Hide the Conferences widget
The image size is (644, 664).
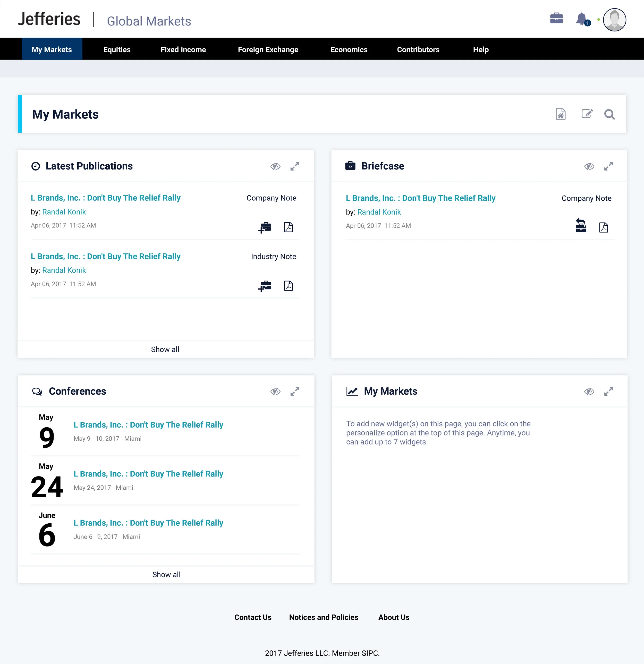point(275,391)
